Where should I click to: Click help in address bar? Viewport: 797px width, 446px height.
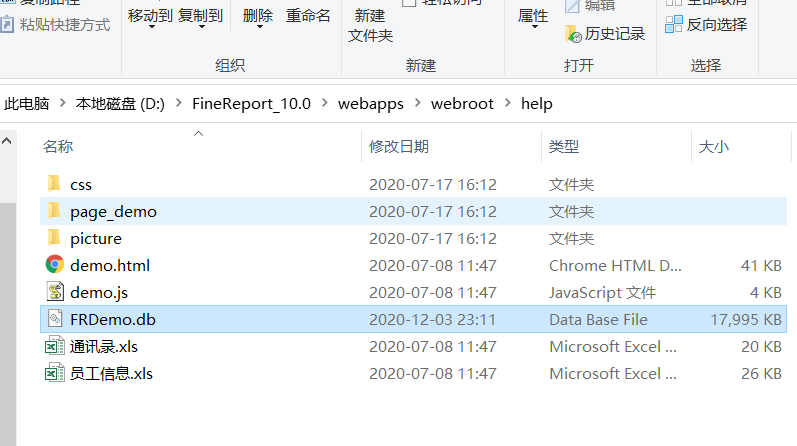537,104
